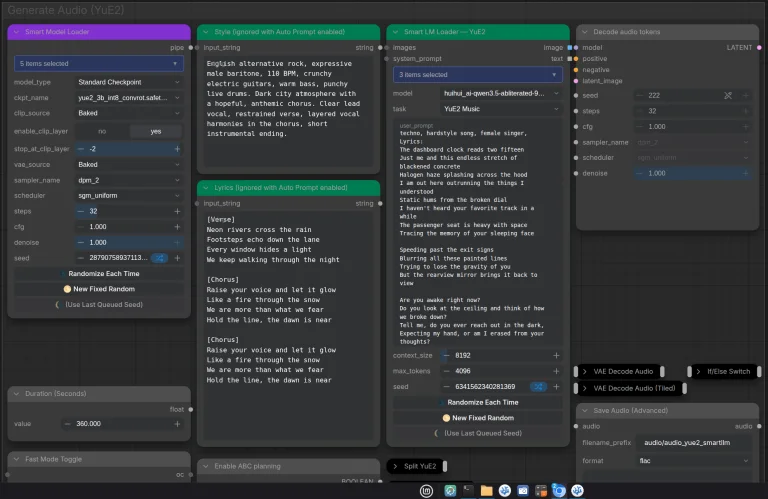This screenshot has width=768, height=499.
Task: Click the audio output port on Save Audio node
Action: point(759,427)
